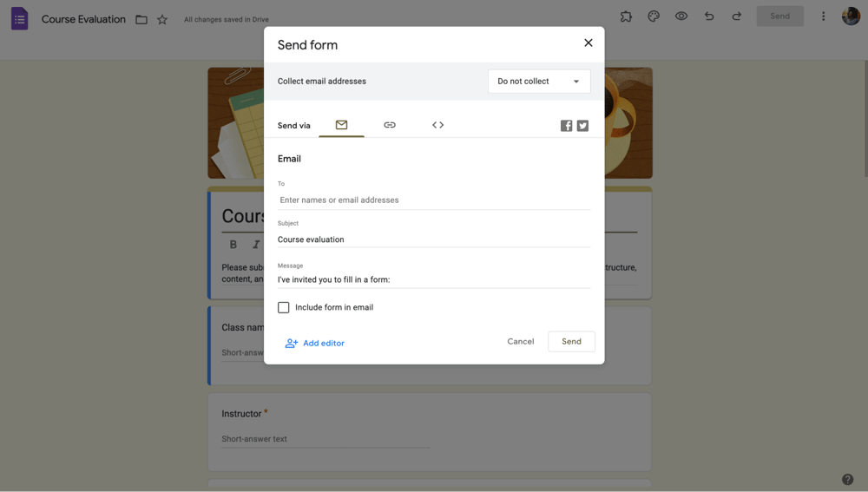Switch to the embed HTML tab
The image size is (868, 492).
(x=438, y=125)
